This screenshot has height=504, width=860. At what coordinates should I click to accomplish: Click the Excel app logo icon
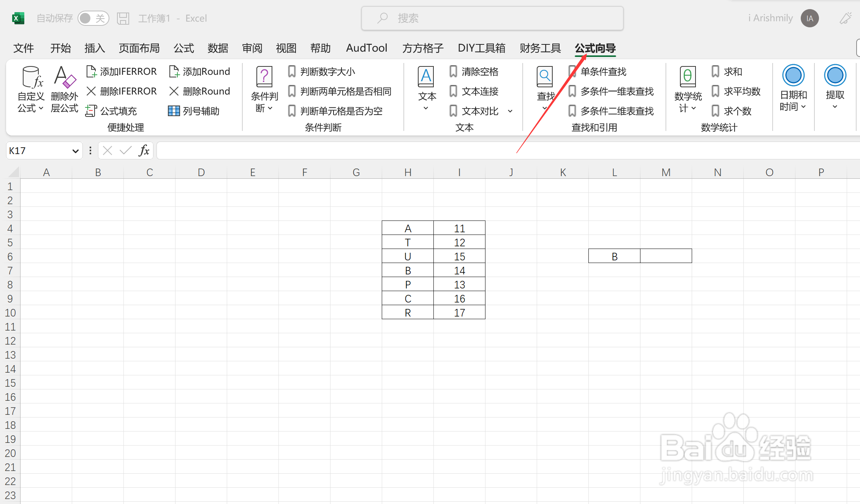[18, 18]
